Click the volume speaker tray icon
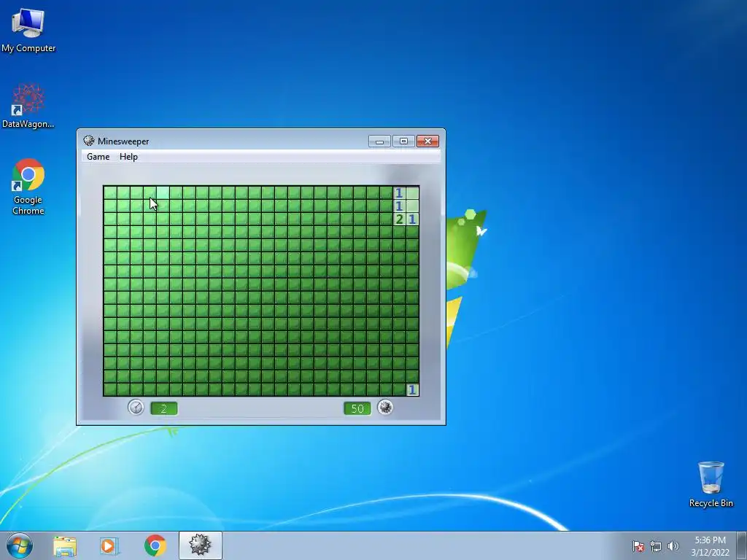 pyautogui.click(x=673, y=546)
